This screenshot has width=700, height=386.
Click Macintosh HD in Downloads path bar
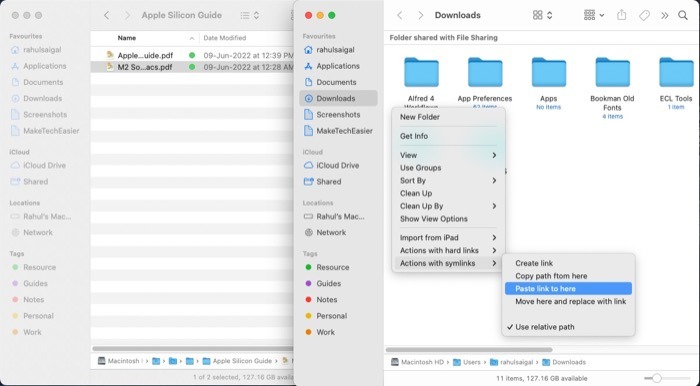click(x=417, y=362)
